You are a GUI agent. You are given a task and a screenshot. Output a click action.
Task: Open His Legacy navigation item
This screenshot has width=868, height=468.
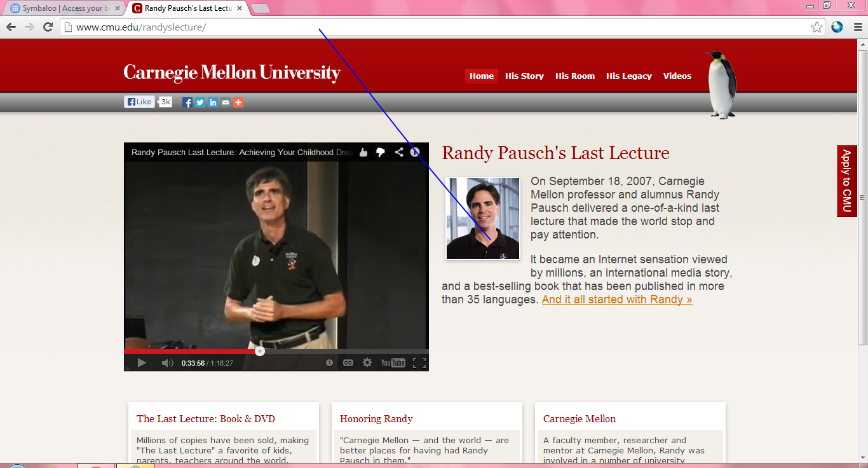(x=629, y=76)
